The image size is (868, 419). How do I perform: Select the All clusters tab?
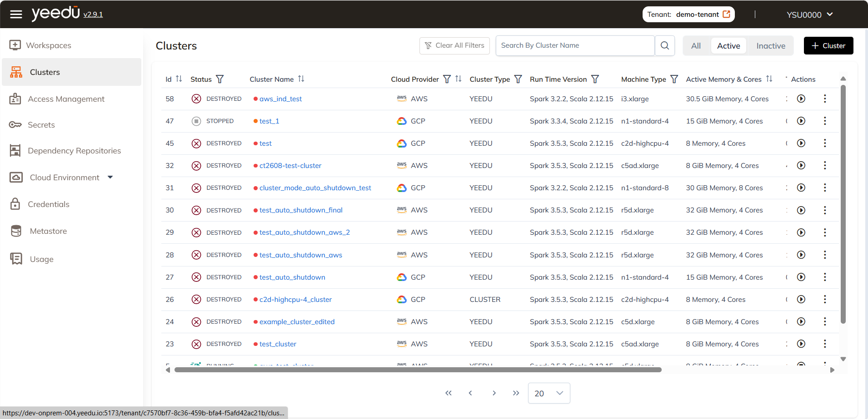coord(696,45)
